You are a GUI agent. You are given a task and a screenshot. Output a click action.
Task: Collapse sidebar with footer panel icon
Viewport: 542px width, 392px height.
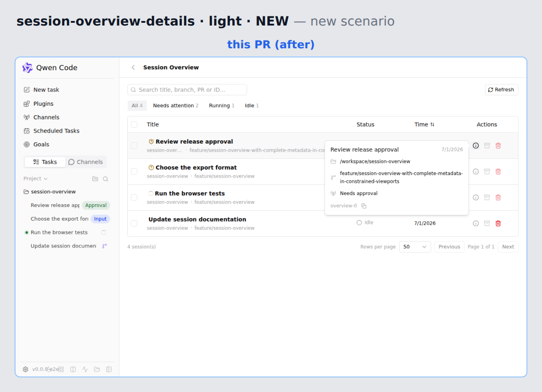pos(109,369)
